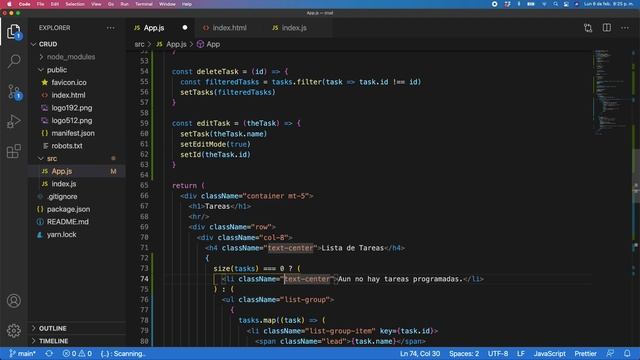Open the Selection menu
640x360 pixels.
coord(75,4)
